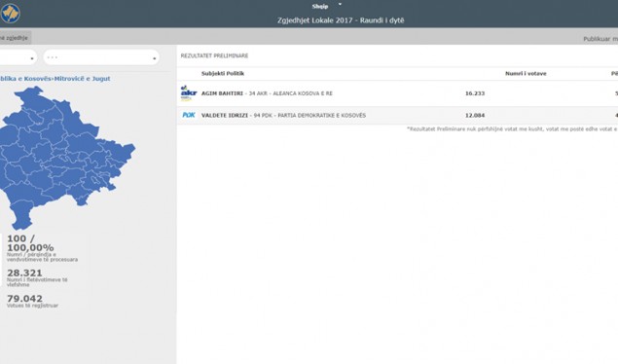Click the AKR party logo icon

[189, 93]
